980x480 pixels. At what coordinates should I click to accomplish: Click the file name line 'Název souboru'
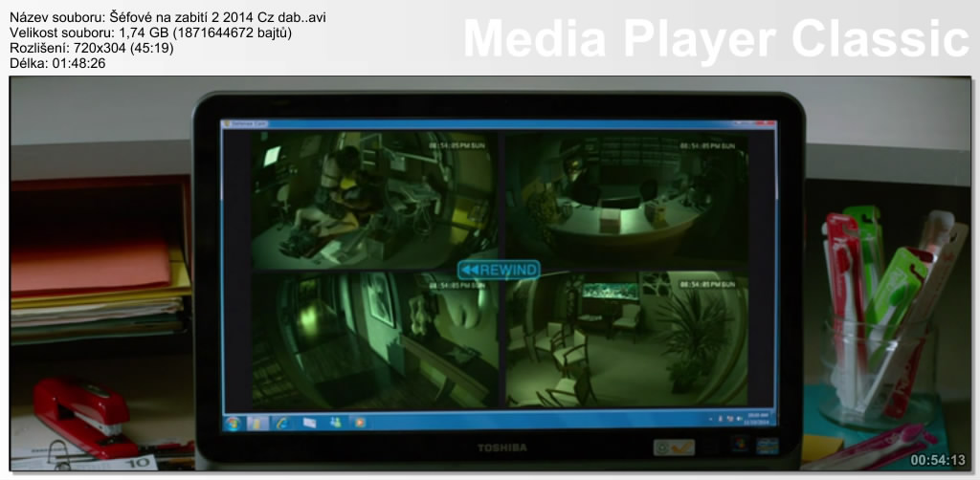(173, 18)
